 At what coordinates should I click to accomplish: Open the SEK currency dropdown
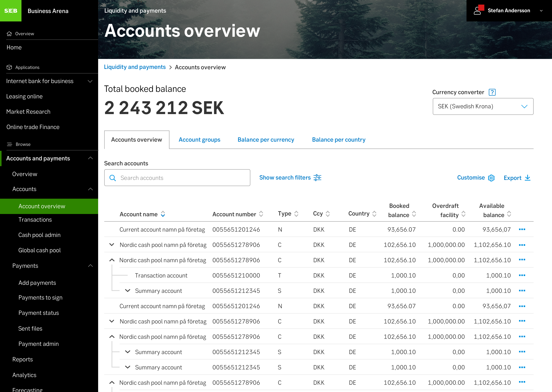tap(524, 106)
